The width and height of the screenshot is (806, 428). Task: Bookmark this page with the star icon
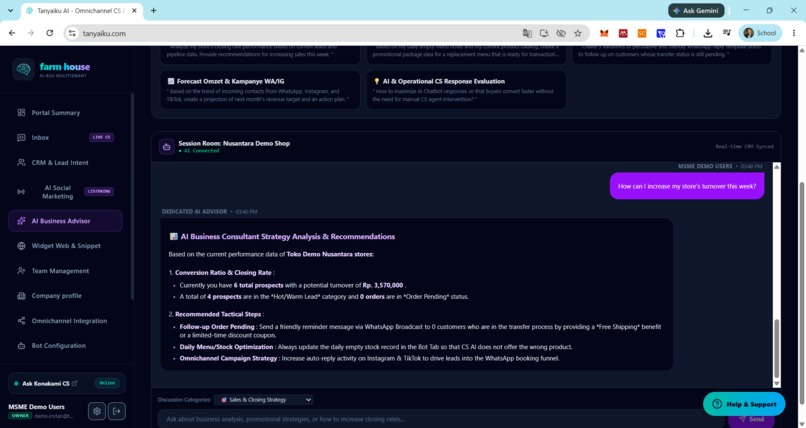pyautogui.click(x=578, y=33)
